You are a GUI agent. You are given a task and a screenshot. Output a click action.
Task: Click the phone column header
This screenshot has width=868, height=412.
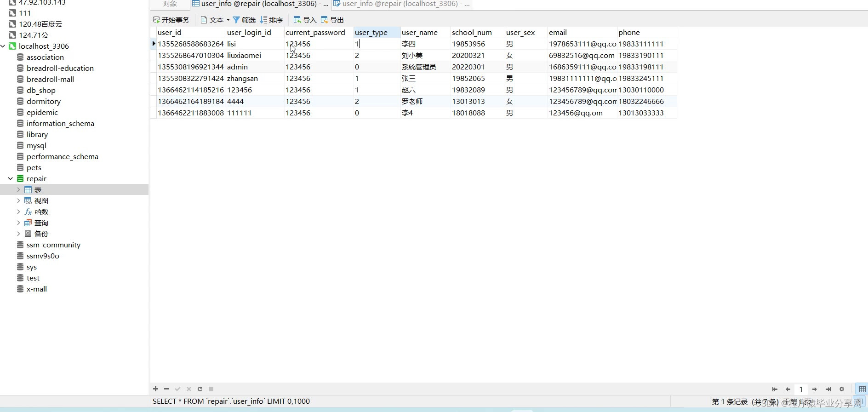coord(646,32)
